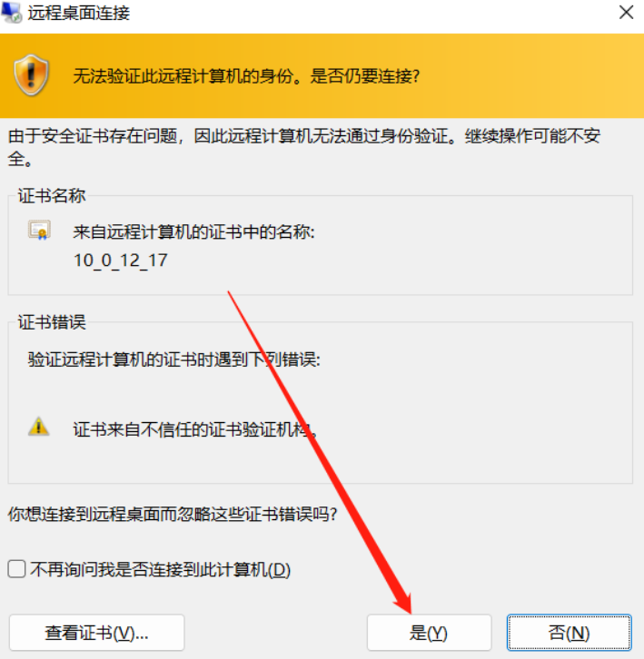
Task: Click the 由于安全证书存在问题 description paragraph
Action: click(x=304, y=147)
